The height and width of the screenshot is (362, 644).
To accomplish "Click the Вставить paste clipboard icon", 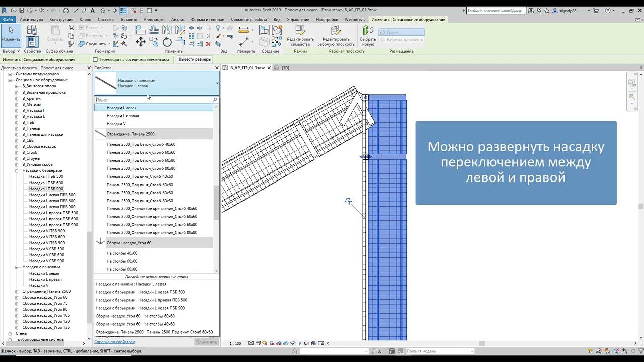I will [x=55, y=31].
